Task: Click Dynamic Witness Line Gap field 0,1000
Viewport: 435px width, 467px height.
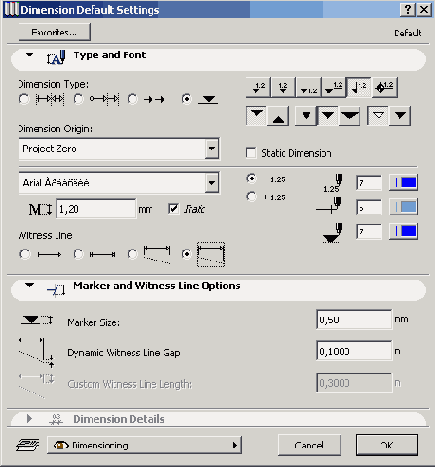Action: (354, 351)
